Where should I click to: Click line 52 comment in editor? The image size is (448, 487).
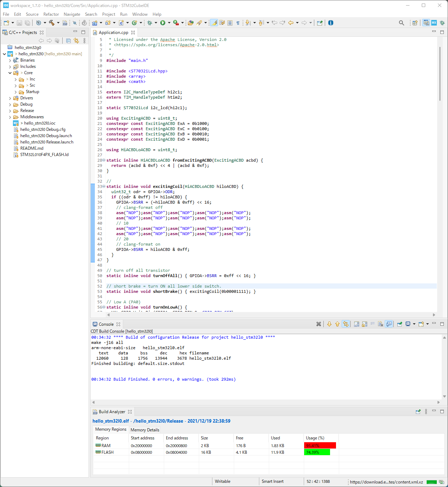[x=164, y=286]
